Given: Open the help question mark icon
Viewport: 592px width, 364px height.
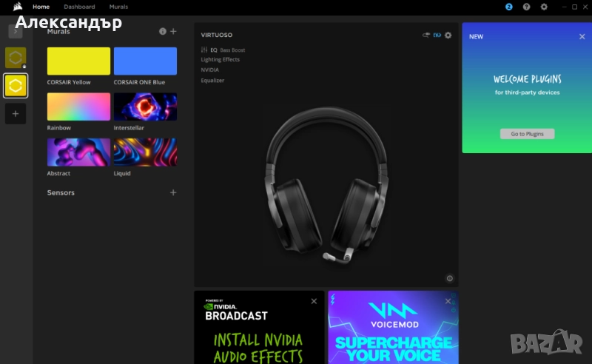Looking at the screenshot, I should 526,7.
